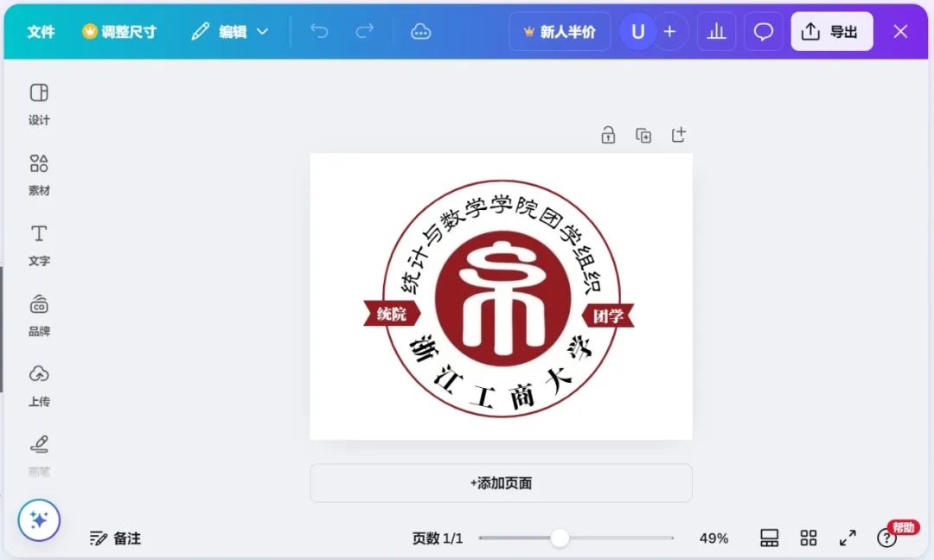Click the cloud save icon
The width and height of the screenshot is (934, 560).
(x=421, y=30)
